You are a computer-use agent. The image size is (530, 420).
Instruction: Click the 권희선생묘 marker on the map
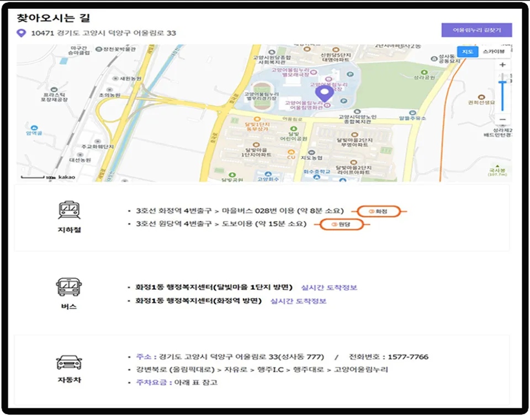click(x=481, y=97)
